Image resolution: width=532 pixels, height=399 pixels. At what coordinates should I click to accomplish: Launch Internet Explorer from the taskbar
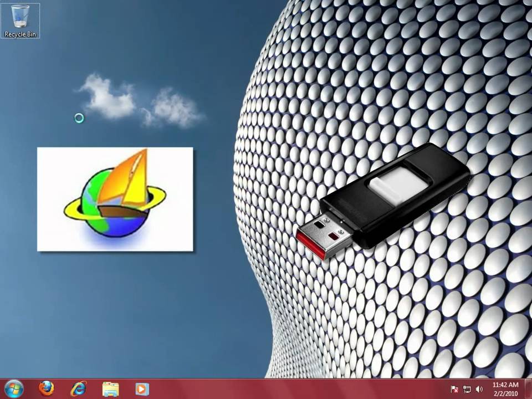[78, 389]
